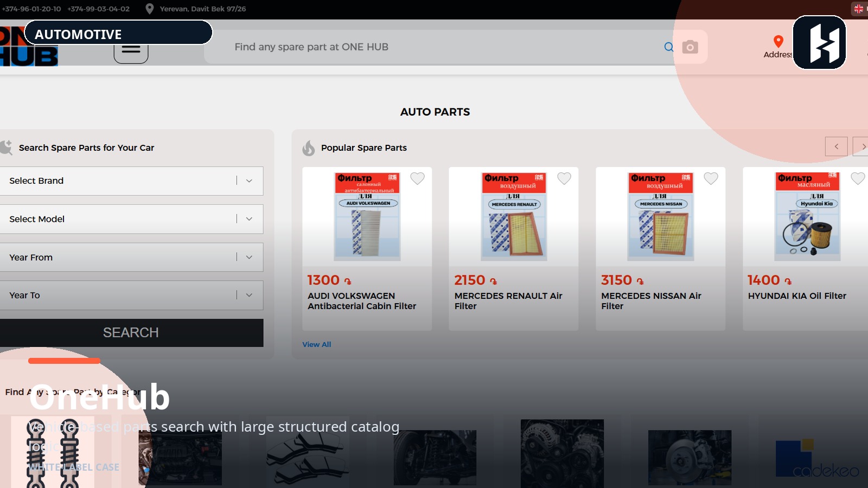868x488 pixels.
Task: Focus the spare part search field
Action: [445, 47]
